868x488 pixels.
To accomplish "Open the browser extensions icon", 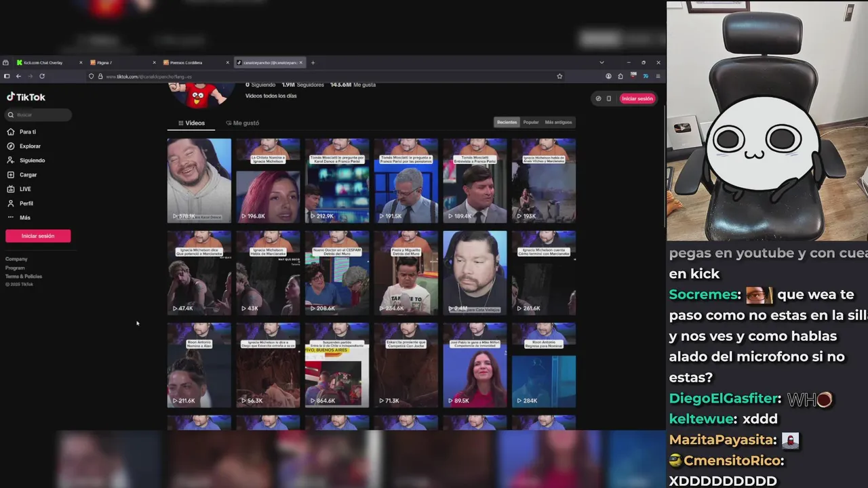I will tap(620, 76).
